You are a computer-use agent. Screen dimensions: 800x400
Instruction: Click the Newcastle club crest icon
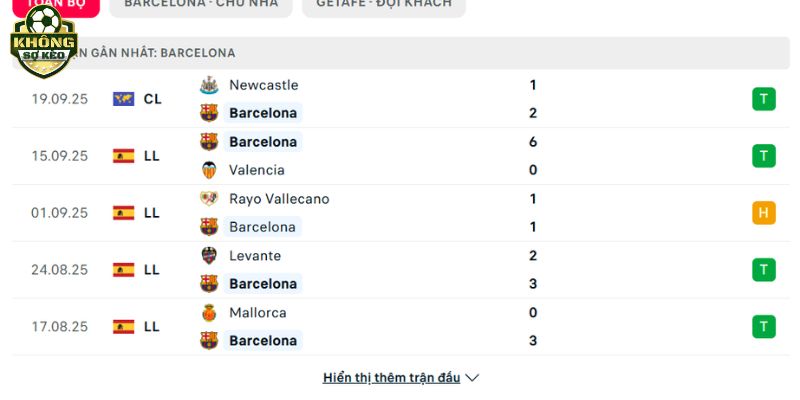coord(209,85)
